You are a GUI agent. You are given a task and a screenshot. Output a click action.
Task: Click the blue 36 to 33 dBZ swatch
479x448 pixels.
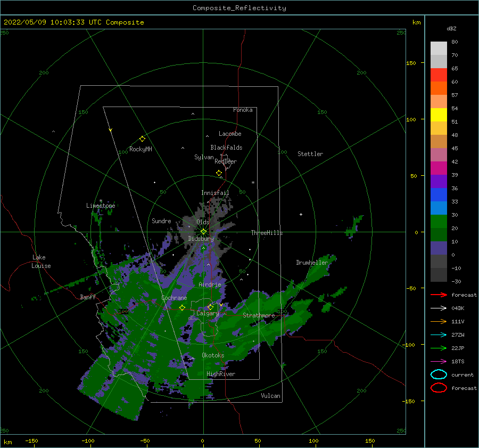pos(439,195)
